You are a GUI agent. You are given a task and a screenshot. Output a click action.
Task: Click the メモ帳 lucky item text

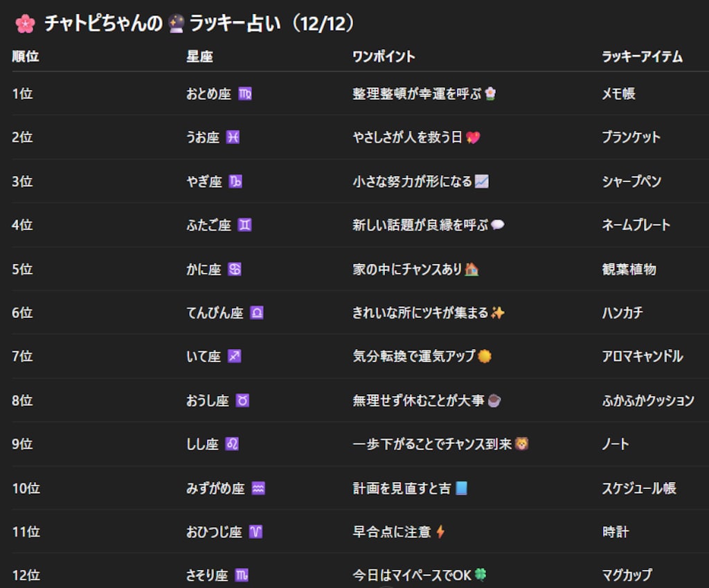coord(618,93)
